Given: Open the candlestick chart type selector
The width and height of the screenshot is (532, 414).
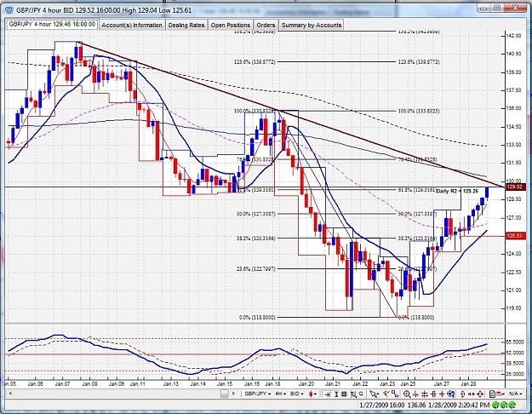Looking at the screenshot, I should coord(312,394).
